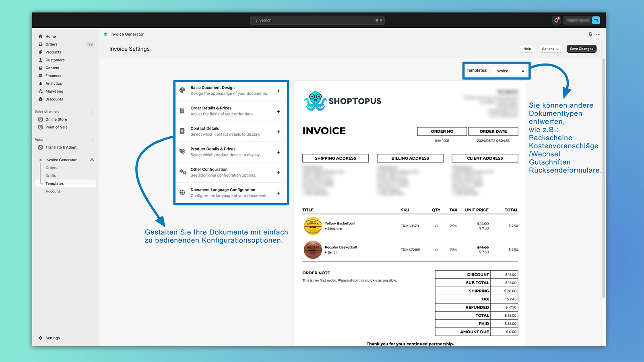Click the Document Language globe icon
Viewport: 644px width, 362px height.
182,192
